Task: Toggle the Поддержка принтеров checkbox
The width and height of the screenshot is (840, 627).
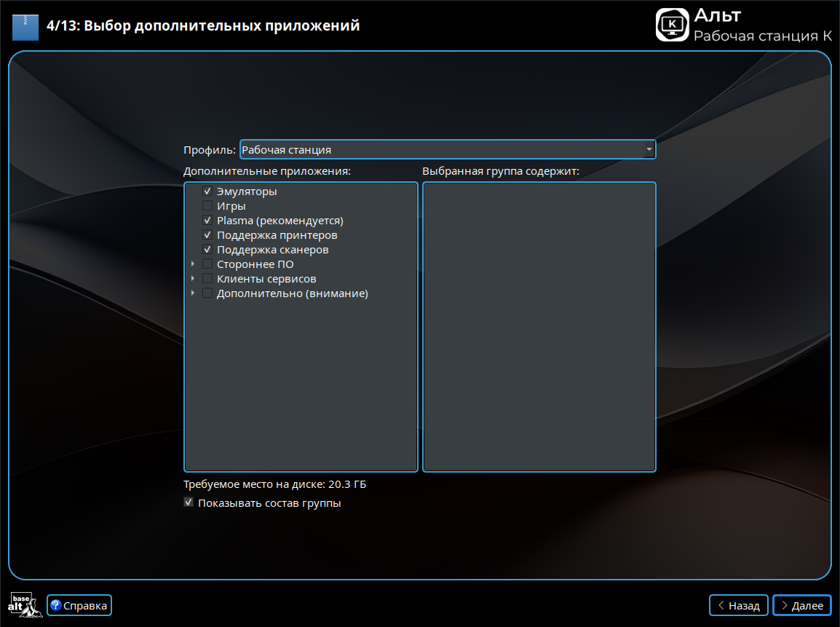Action: pos(207,235)
